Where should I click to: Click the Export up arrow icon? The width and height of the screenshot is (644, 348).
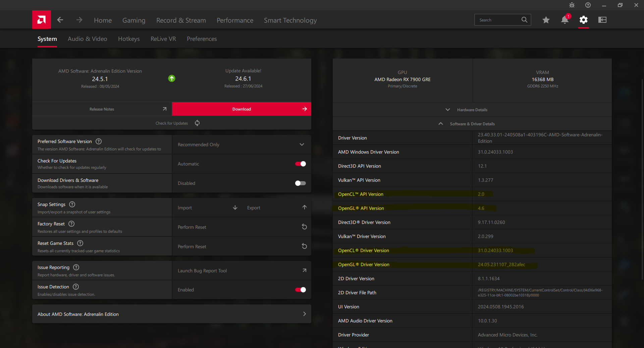click(305, 207)
